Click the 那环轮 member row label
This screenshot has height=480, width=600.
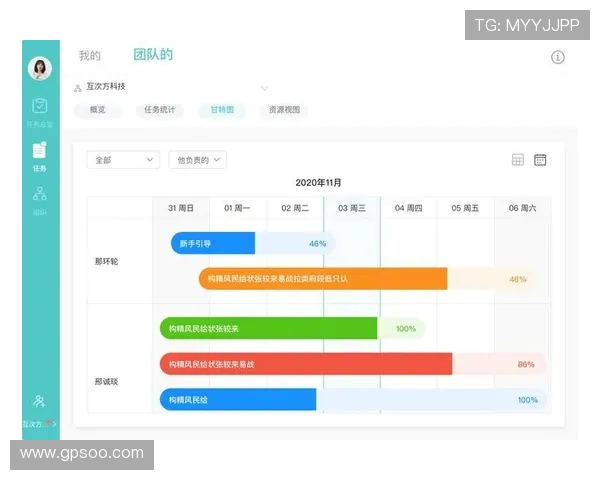(106, 261)
